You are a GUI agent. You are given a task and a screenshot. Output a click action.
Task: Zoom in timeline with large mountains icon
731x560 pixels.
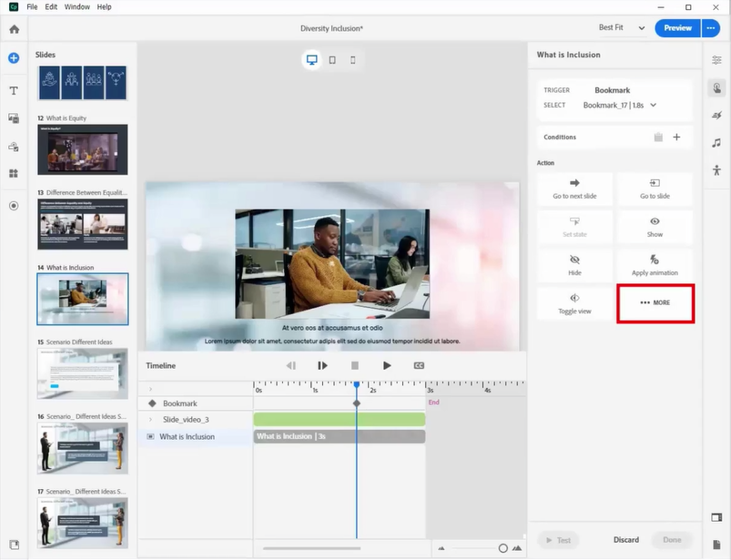click(517, 548)
